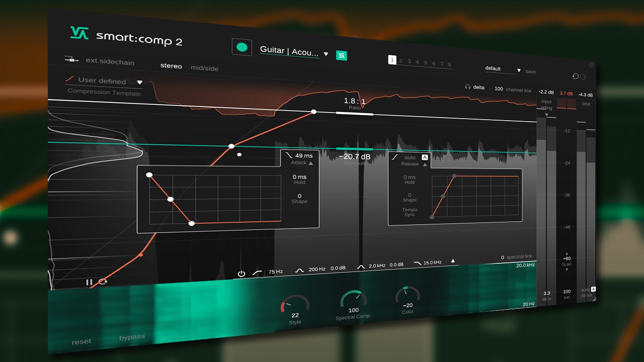Open the settings gear in the top-right corner
644x362 pixels.
[591, 65]
